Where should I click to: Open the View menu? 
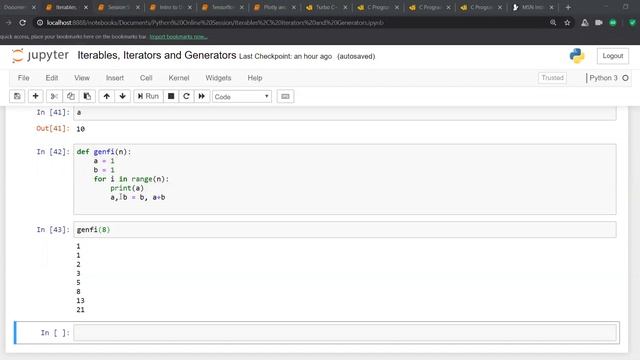[x=82, y=78]
